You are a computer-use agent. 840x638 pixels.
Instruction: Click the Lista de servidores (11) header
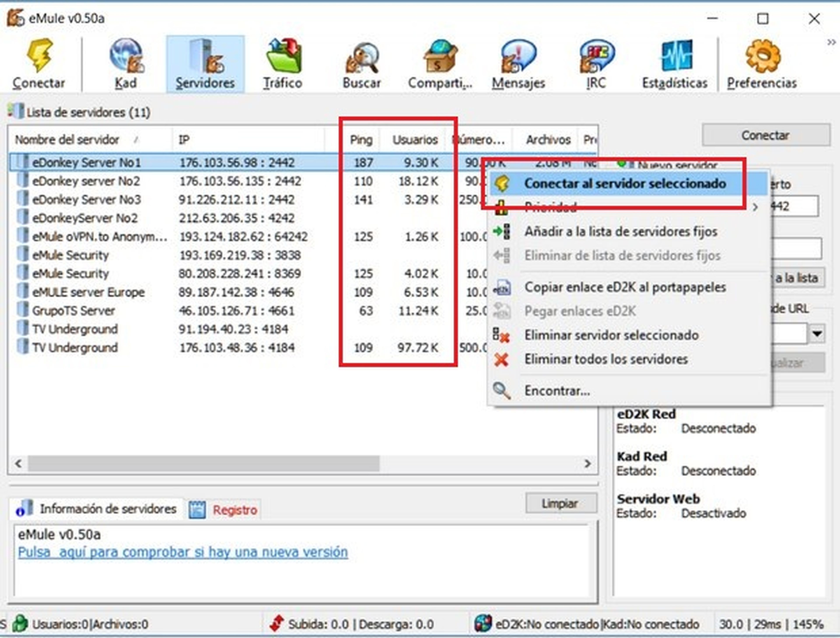(x=88, y=112)
